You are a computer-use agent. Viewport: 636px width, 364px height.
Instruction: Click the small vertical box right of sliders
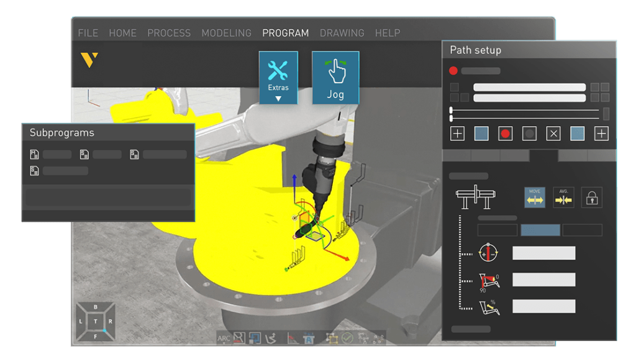[606, 114]
